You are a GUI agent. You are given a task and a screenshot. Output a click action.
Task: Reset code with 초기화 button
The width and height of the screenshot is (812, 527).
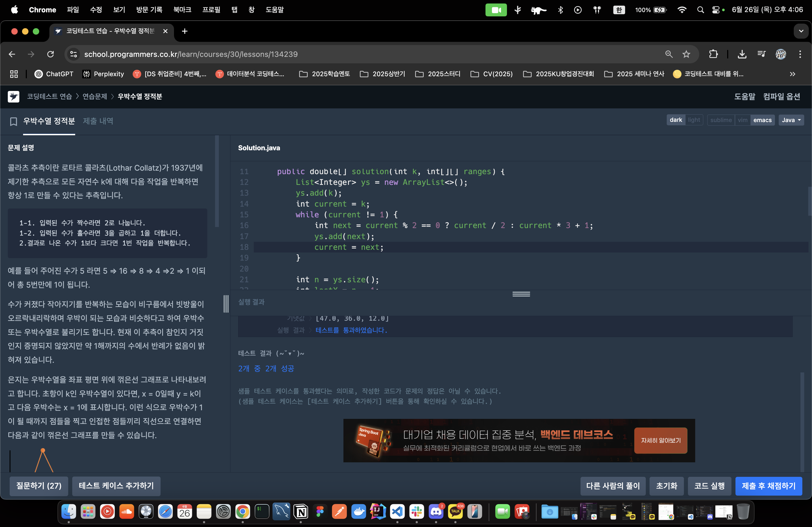[666, 486]
